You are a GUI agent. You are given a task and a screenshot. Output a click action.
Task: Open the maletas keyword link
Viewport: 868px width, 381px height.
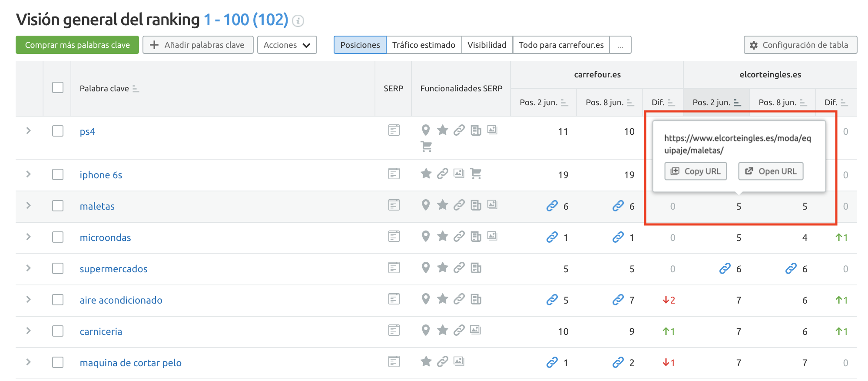point(97,206)
